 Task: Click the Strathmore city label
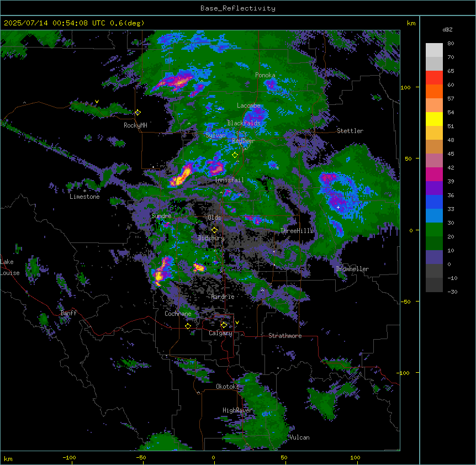[x=285, y=336]
